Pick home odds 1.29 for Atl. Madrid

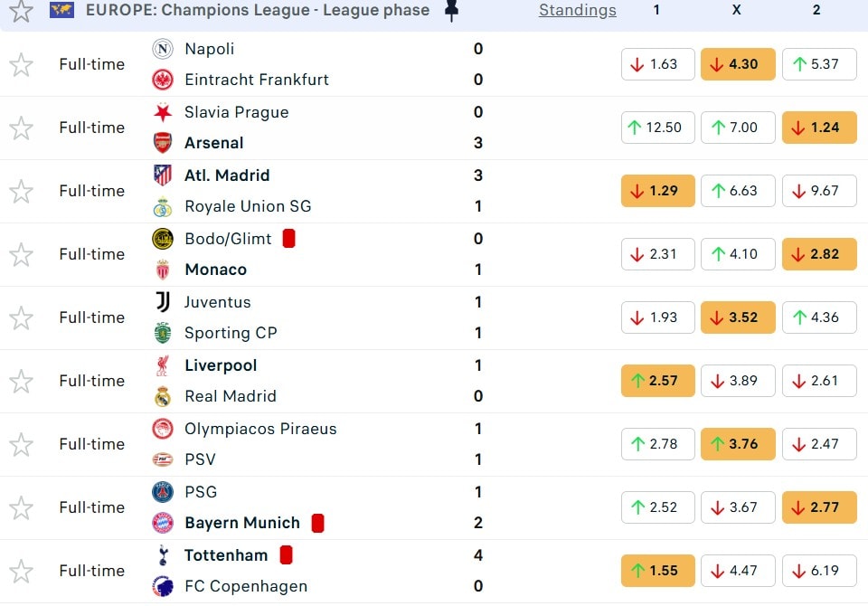click(x=657, y=191)
